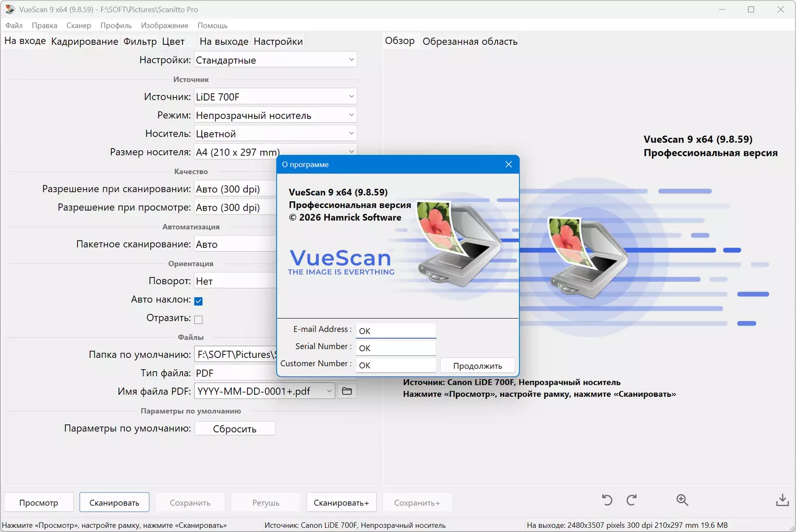Select the «Обрезанная область» tab
This screenshot has height=532, width=796.
(470, 41)
